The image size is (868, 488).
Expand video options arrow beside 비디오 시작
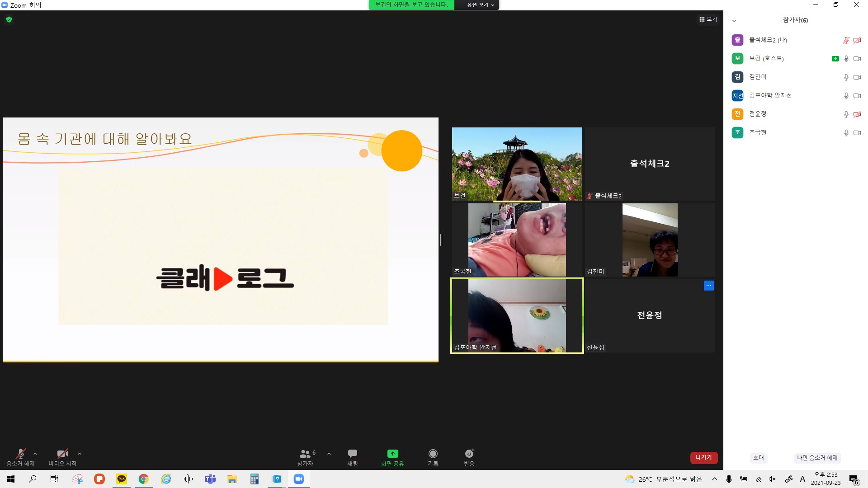80,454
